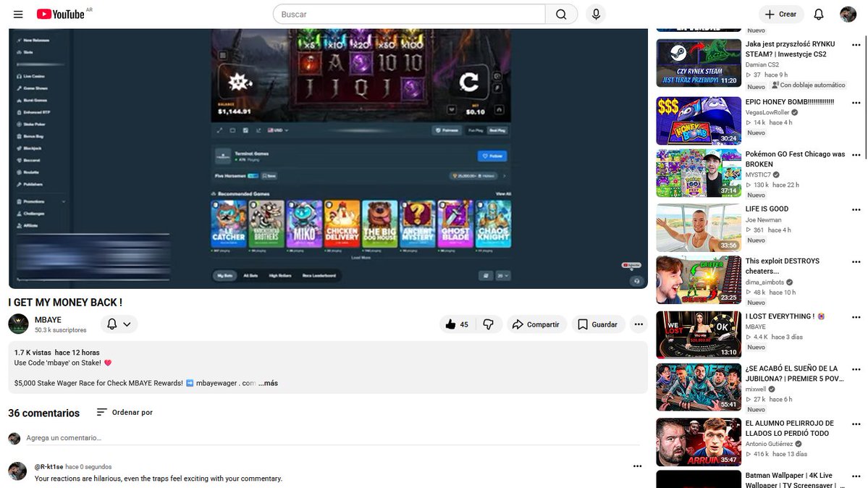
Task: Open MBAYE channel avatar under the video
Action: 18,324
